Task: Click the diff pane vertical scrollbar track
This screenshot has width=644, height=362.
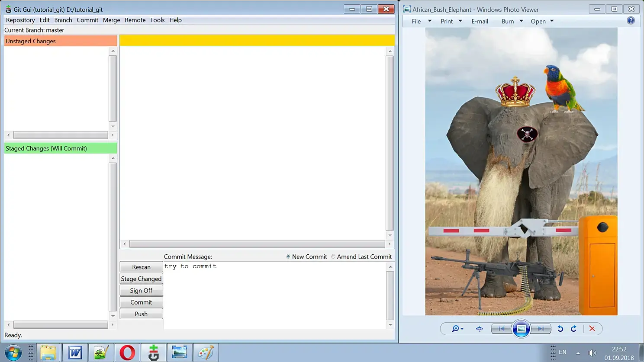Action: 390,143
